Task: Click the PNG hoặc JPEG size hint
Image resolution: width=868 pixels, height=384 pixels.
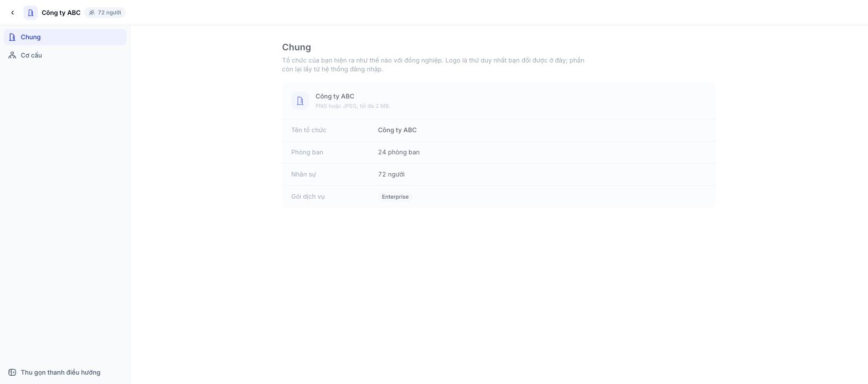Action: click(x=353, y=106)
